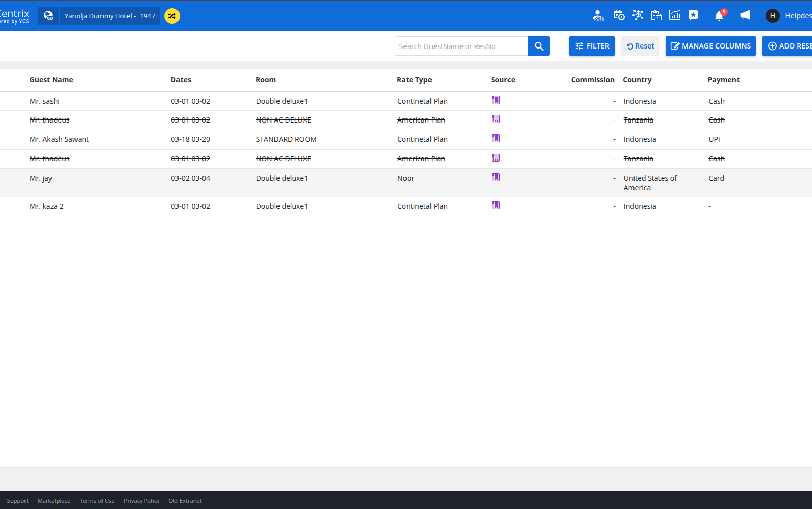Click the yellow shuffle switch-property icon
The image size is (812, 509).
[x=172, y=16]
